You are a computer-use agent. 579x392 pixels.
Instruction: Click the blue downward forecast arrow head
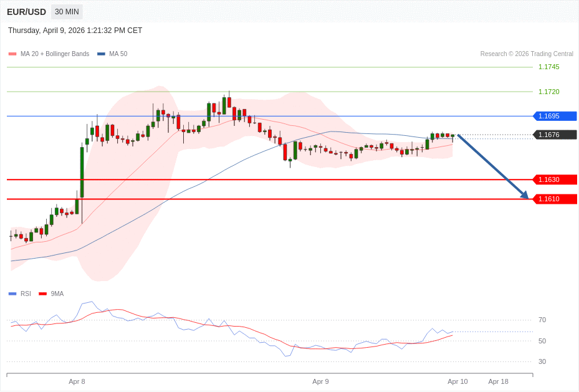[x=525, y=196]
